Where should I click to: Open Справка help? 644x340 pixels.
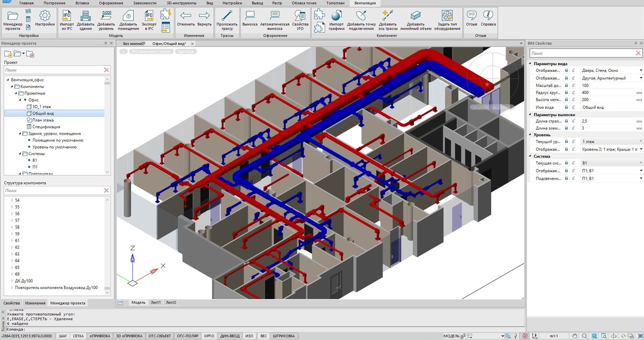[488, 18]
